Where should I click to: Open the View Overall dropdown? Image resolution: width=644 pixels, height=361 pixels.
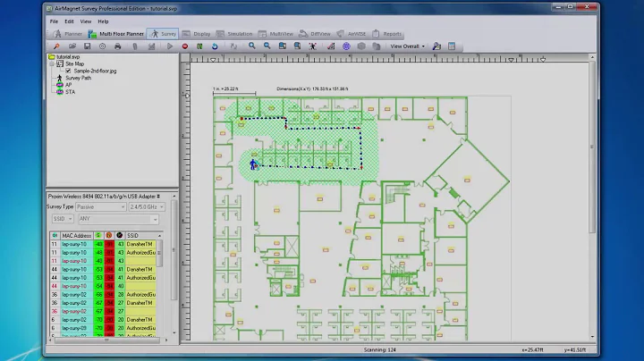pos(408,46)
